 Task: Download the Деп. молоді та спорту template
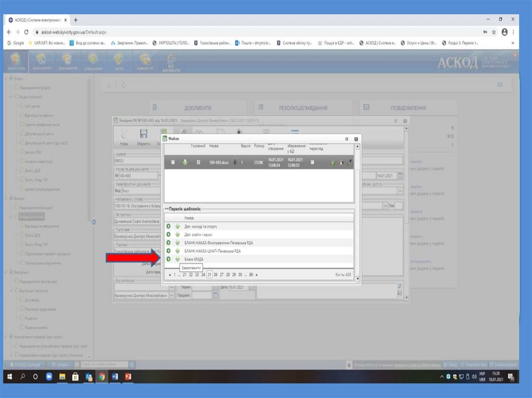click(178, 226)
